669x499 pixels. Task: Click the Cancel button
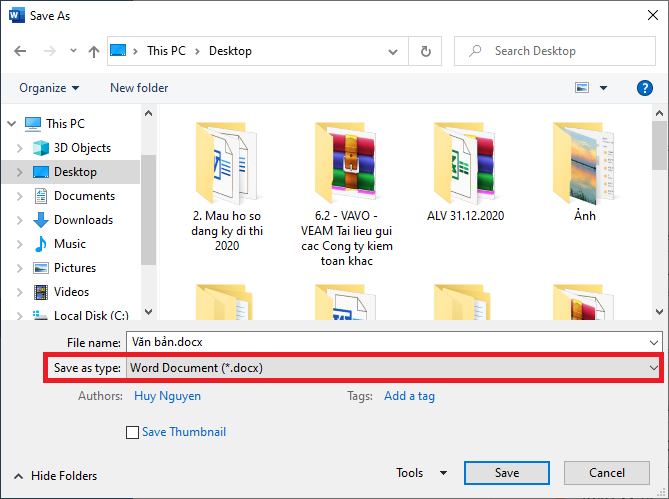click(607, 473)
